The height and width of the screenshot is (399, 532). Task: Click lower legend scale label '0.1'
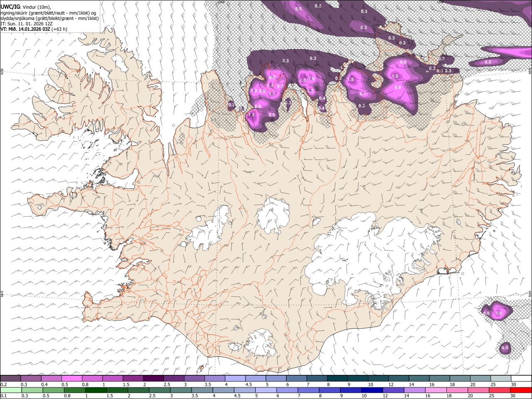4,396
